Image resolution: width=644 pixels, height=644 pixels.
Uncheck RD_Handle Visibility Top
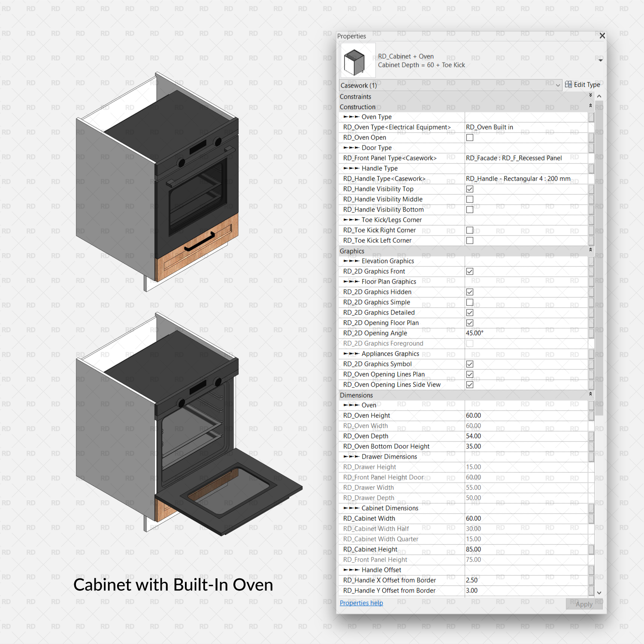point(470,189)
